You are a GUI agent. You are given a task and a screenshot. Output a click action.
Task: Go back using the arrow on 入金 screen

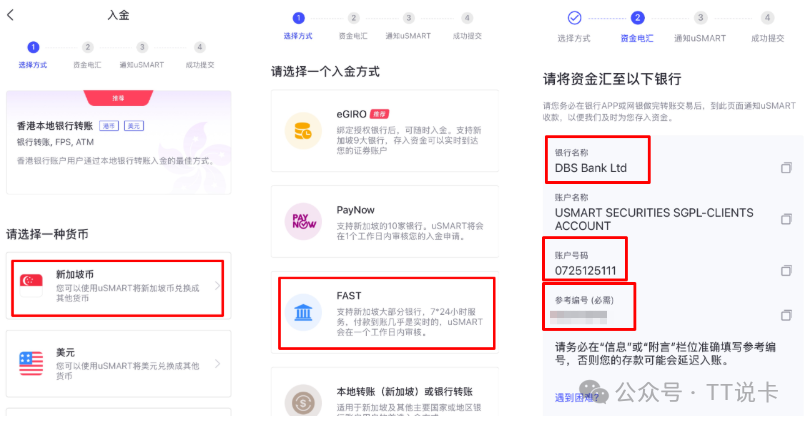pos(11,15)
